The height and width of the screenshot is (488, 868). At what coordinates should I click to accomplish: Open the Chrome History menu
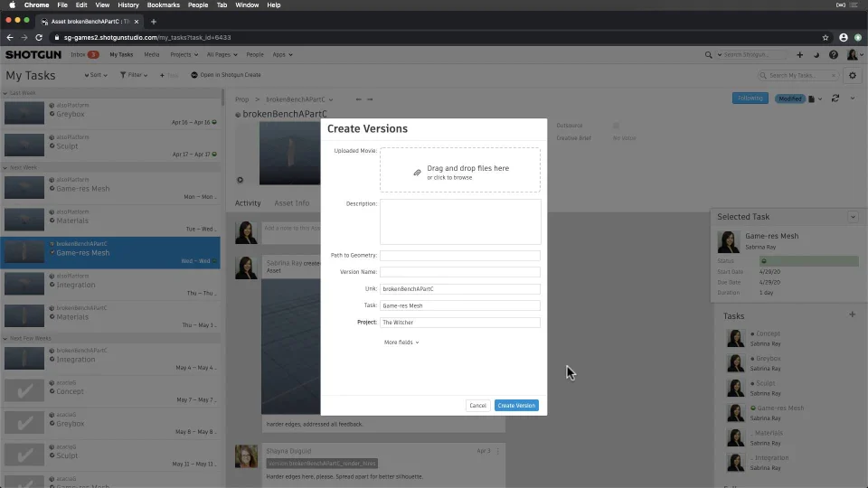pos(127,5)
